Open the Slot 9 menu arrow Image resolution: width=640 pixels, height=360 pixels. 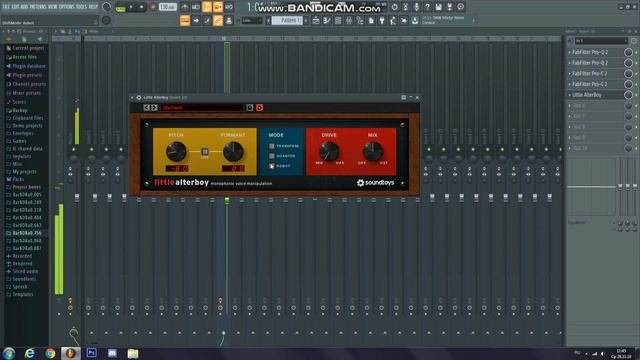pos(570,138)
